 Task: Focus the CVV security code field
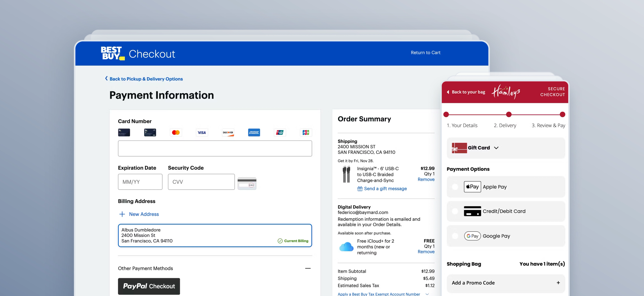pos(201,182)
